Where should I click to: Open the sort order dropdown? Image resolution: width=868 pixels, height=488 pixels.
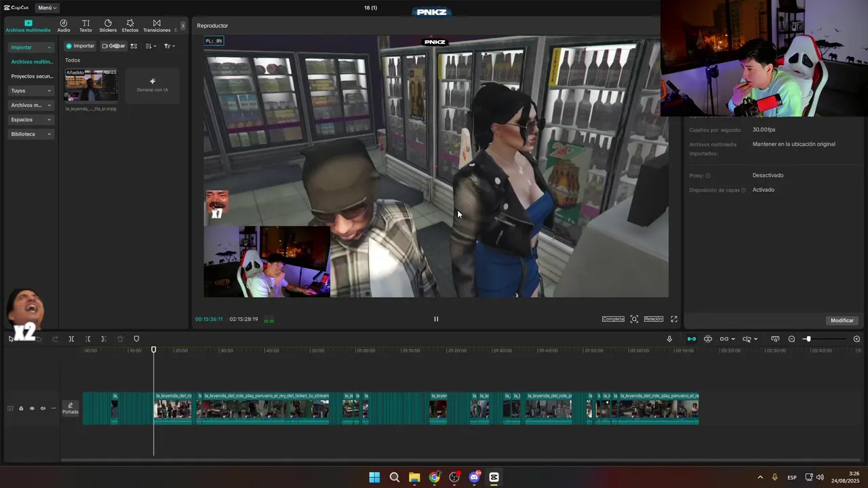(x=151, y=46)
